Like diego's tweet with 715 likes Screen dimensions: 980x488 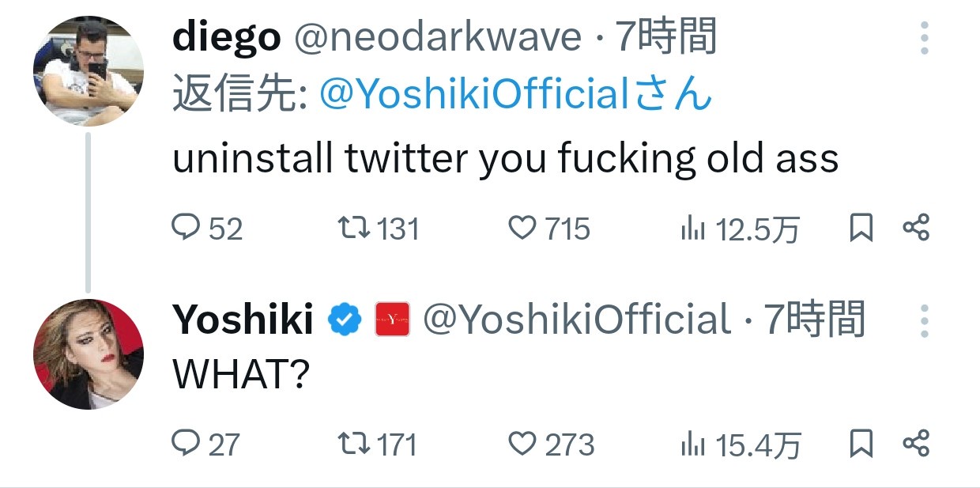tap(522, 229)
